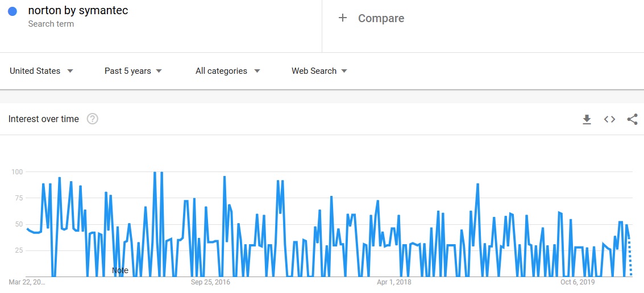This screenshot has width=644, height=293.
Task: Click the Interest over time heading
Action: pos(44,119)
